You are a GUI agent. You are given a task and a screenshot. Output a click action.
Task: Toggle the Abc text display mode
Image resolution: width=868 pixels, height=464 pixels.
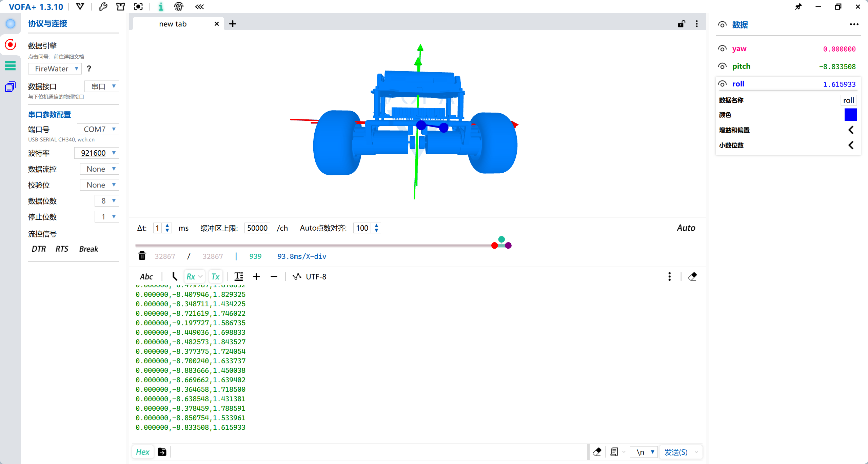click(x=146, y=276)
